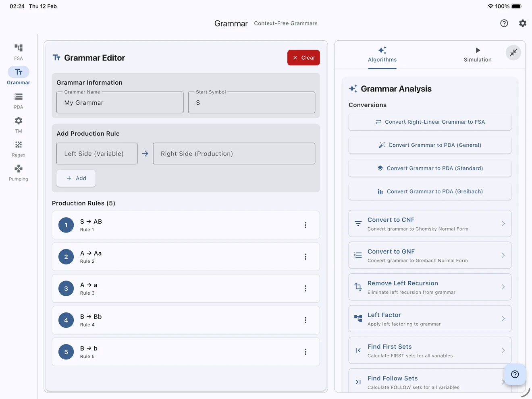532x399 pixels.
Task: Tap the status bar clock 02:24
Action: pos(17,6)
